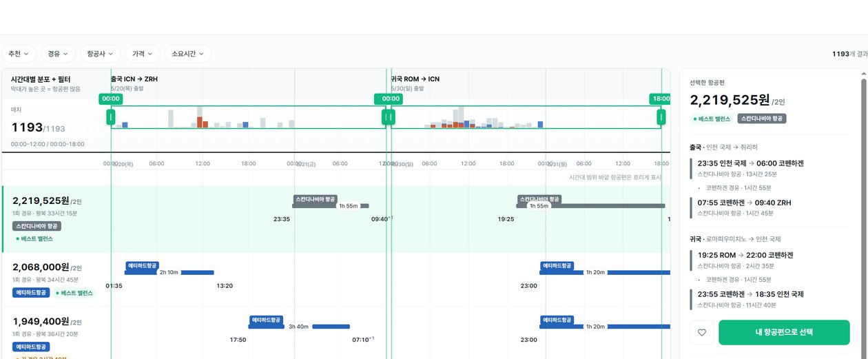
Task: Expand the 소요시간 duration filter dropdown
Action: click(x=188, y=54)
